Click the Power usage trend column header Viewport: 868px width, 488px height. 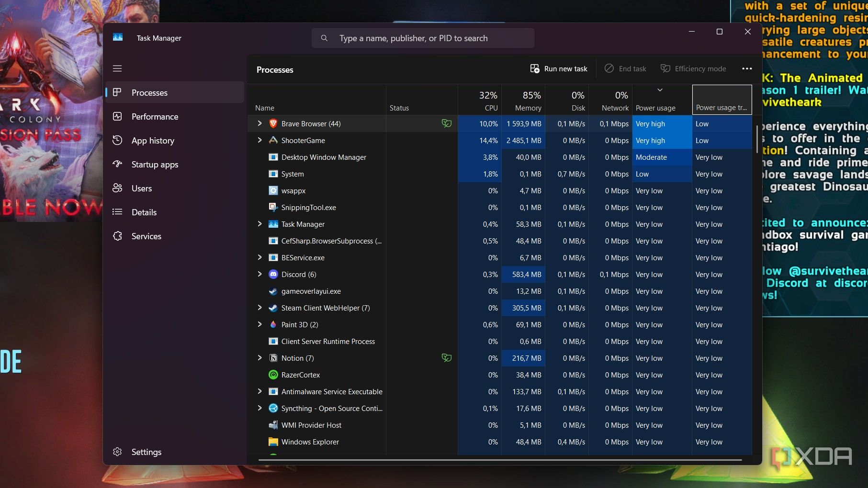click(722, 100)
